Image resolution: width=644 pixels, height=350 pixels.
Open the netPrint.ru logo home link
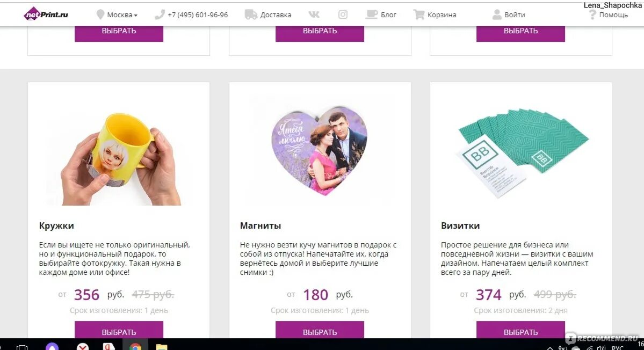coord(46,14)
